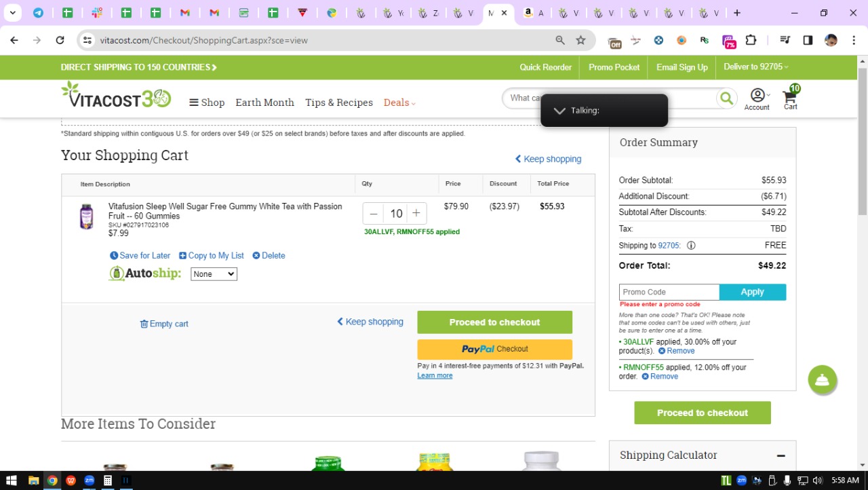Image resolution: width=868 pixels, height=490 pixels.
Task: Expand the Deals dropdown menu
Action: click(x=399, y=102)
